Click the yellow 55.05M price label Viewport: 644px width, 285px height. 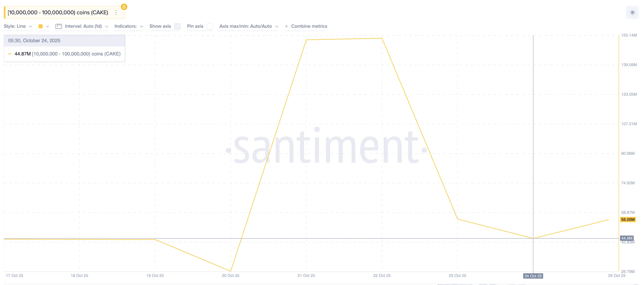point(628,219)
